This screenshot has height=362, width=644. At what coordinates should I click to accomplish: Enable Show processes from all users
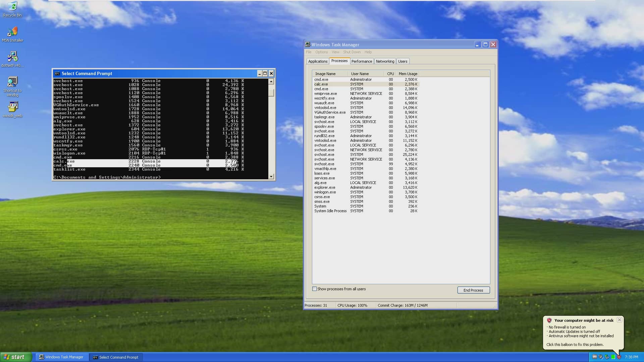[x=315, y=289]
